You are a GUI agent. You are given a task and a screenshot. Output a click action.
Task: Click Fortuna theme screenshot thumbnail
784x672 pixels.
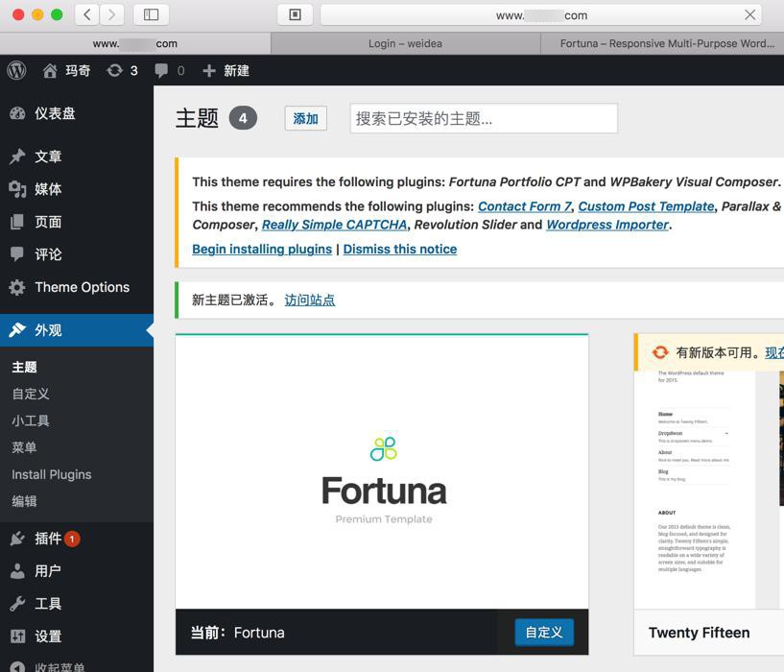382,472
